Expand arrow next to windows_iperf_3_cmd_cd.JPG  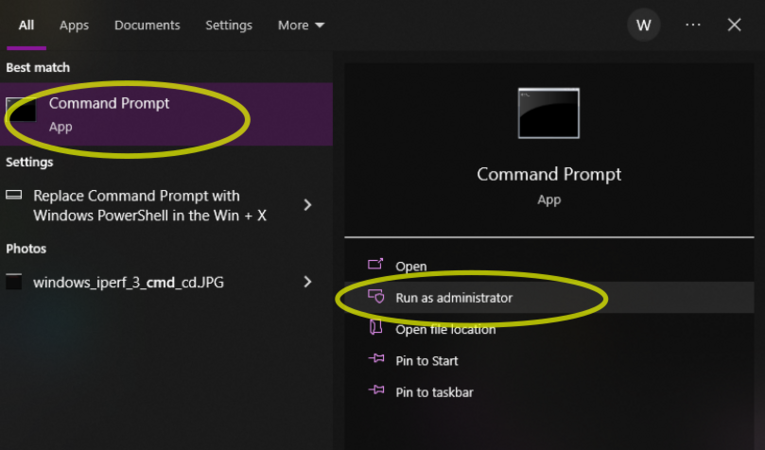click(x=308, y=282)
